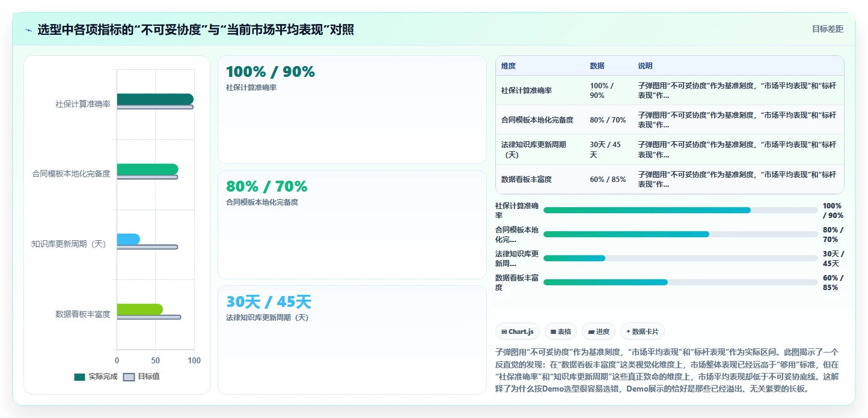Switch to the Chart.js view chip

coord(518,332)
